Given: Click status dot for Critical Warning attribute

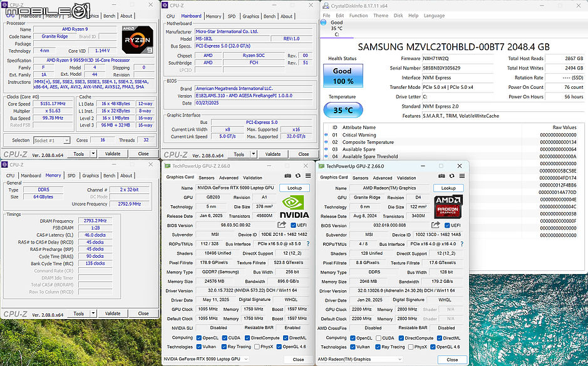Looking at the screenshot, I should point(326,135).
